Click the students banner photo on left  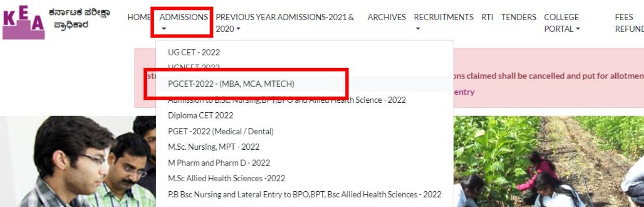[74, 163]
